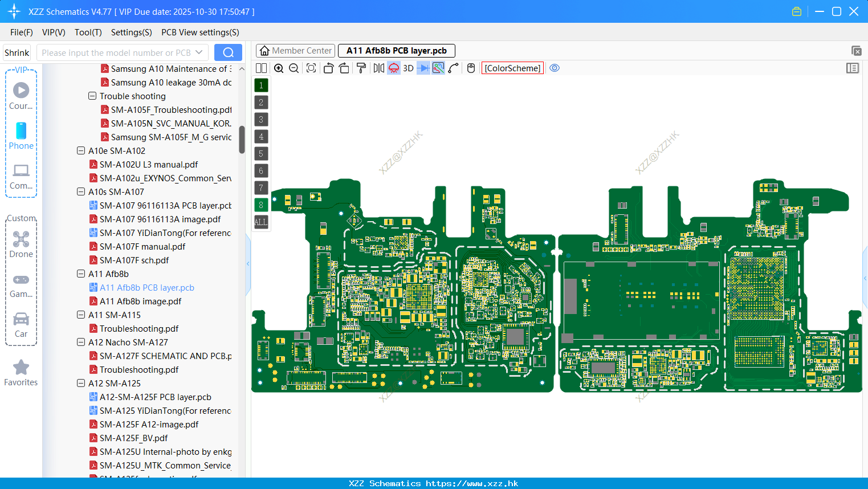Click the Shrink button
The width and height of the screenshot is (868, 489).
tap(17, 52)
